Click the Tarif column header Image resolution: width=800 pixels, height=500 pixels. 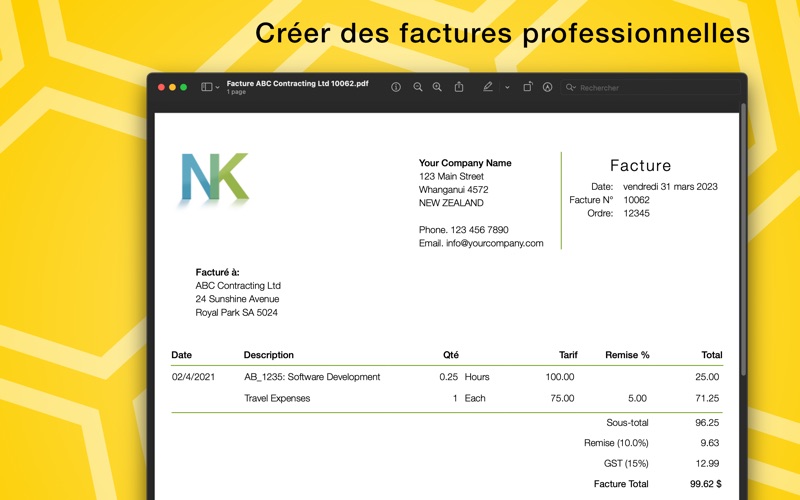(568, 355)
